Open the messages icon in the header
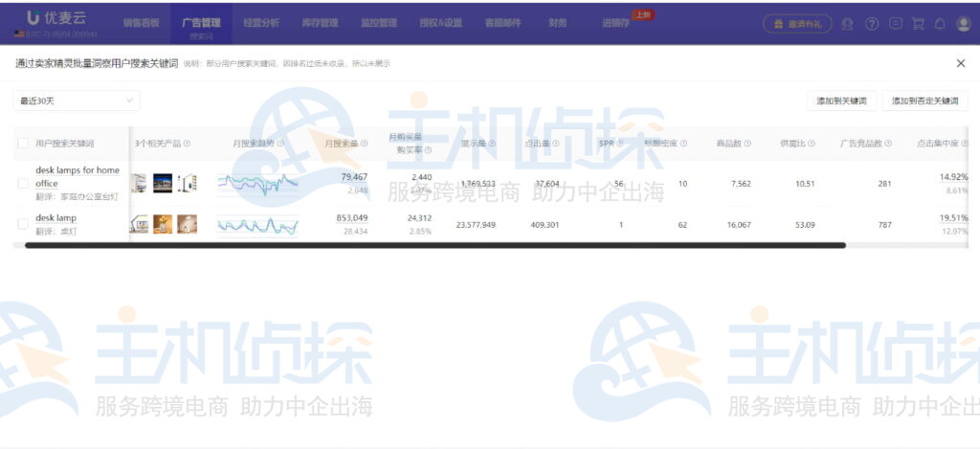 point(896,24)
